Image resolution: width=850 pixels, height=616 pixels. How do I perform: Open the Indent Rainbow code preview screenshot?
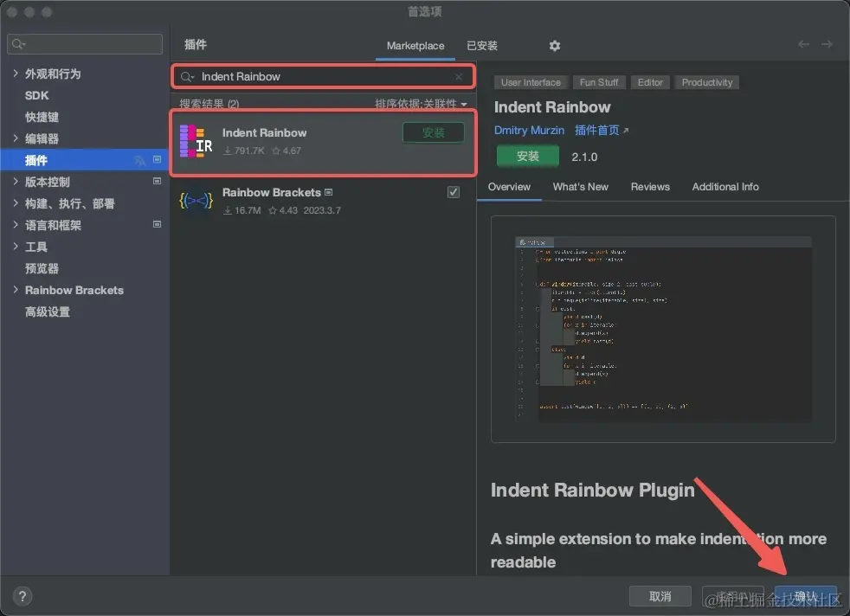pyautogui.click(x=663, y=329)
